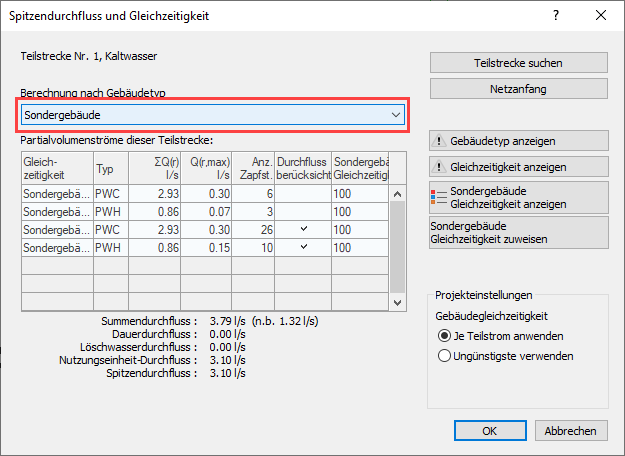Click Gebäudetyp anzeigen button
Screen dimensions: 625x456
(519, 141)
